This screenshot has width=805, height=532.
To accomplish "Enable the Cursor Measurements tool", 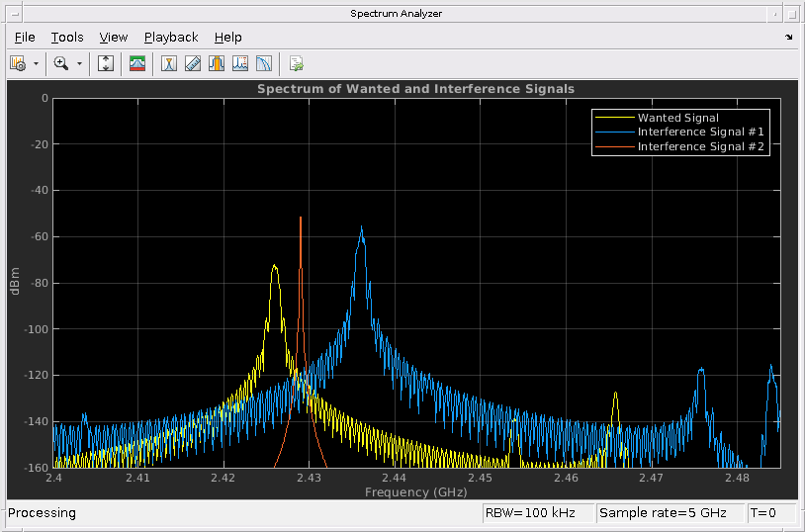I will pos(169,63).
